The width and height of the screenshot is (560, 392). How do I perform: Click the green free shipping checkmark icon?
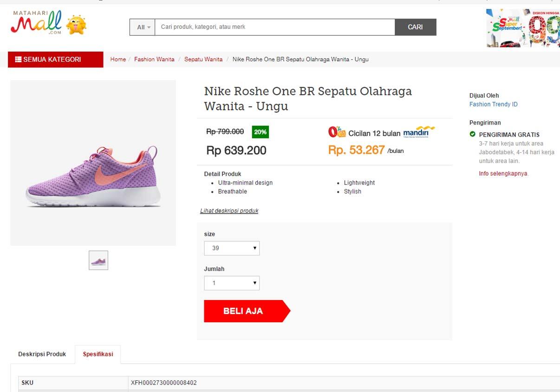coord(473,135)
